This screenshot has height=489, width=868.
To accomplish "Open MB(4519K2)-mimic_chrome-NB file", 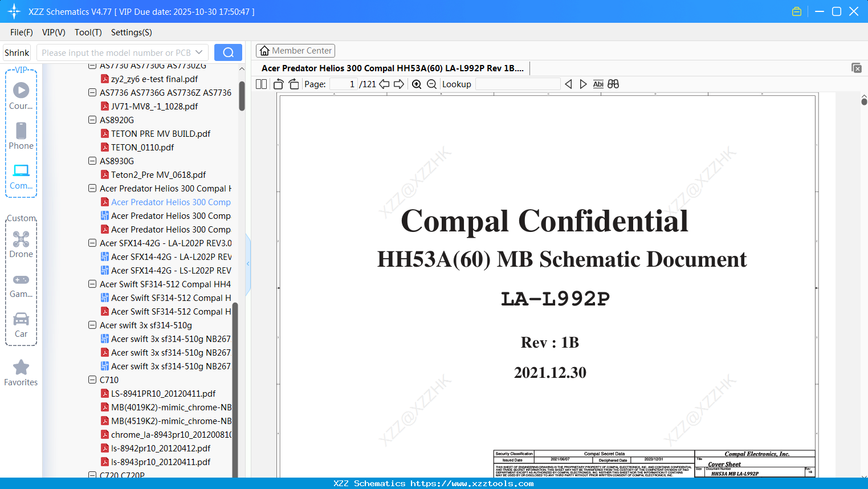I will (166, 421).
